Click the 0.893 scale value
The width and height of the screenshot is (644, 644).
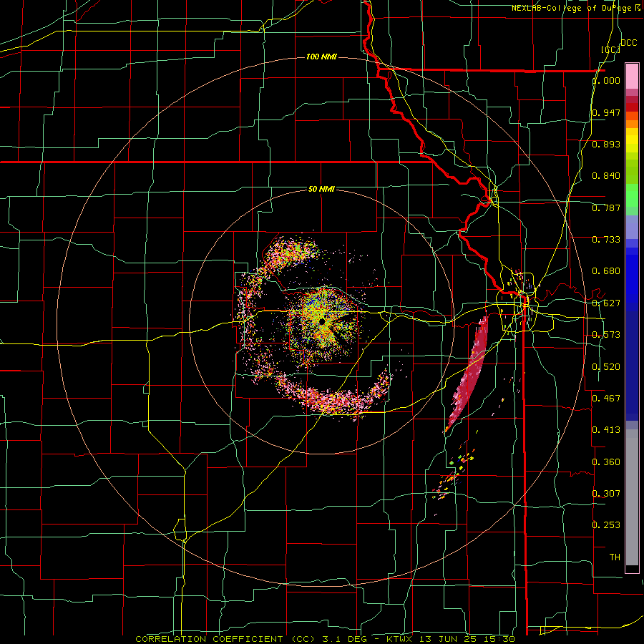[606, 144]
